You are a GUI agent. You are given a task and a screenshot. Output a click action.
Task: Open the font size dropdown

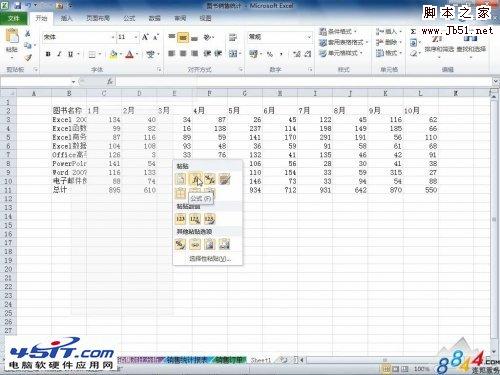tap(136, 37)
